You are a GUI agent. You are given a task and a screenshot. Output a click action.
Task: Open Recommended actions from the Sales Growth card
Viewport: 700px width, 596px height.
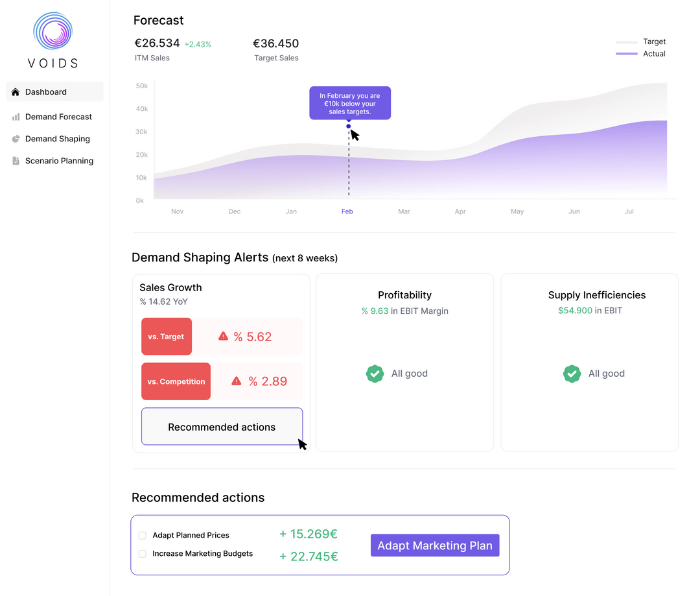(222, 427)
